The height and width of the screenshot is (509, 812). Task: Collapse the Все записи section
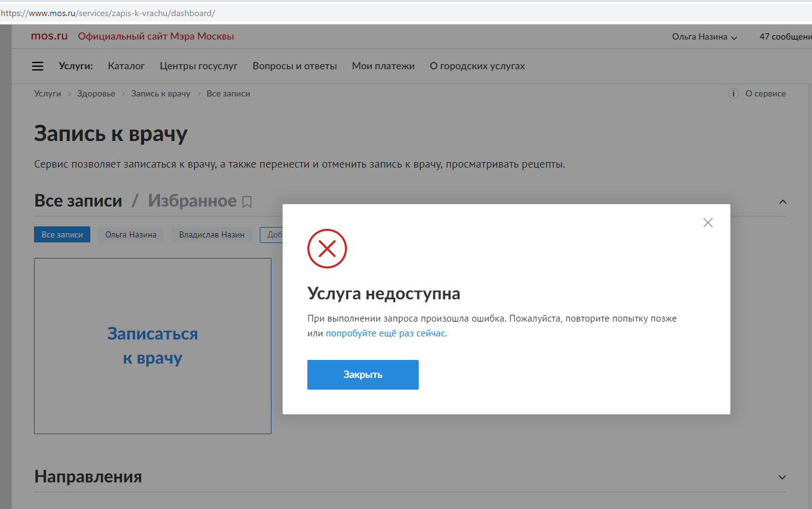tap(783, 201)
